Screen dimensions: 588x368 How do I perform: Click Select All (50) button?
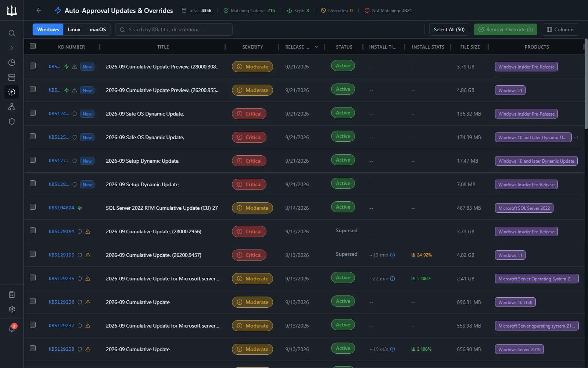coord(449,29)
